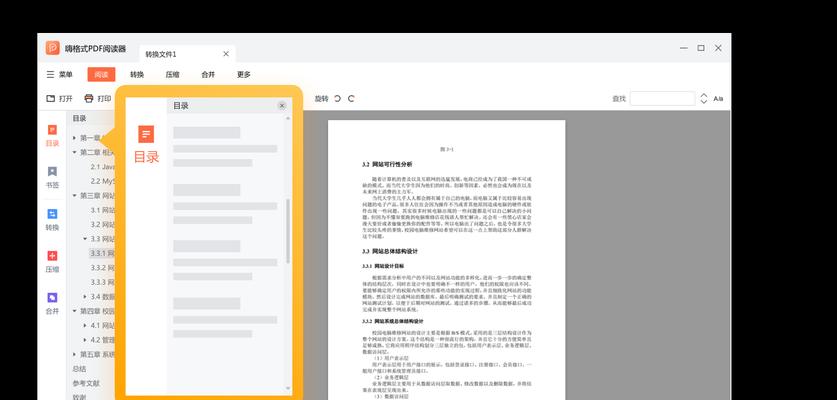Select the 合并 top menu tab

208,75
